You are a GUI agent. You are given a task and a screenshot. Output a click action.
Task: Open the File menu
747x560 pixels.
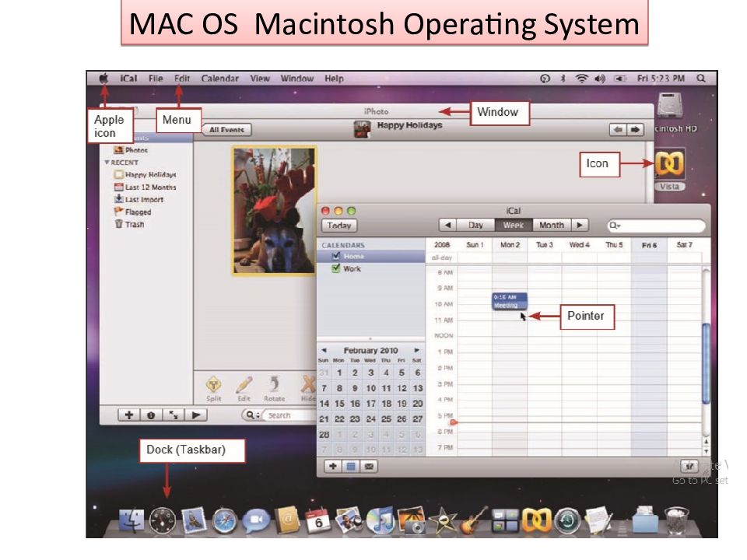pyautogui.click(x=156, y=79)
